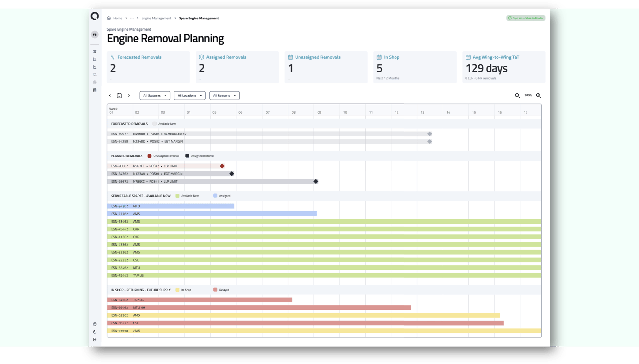Click the Delayed legend indicator

point(215,290)
